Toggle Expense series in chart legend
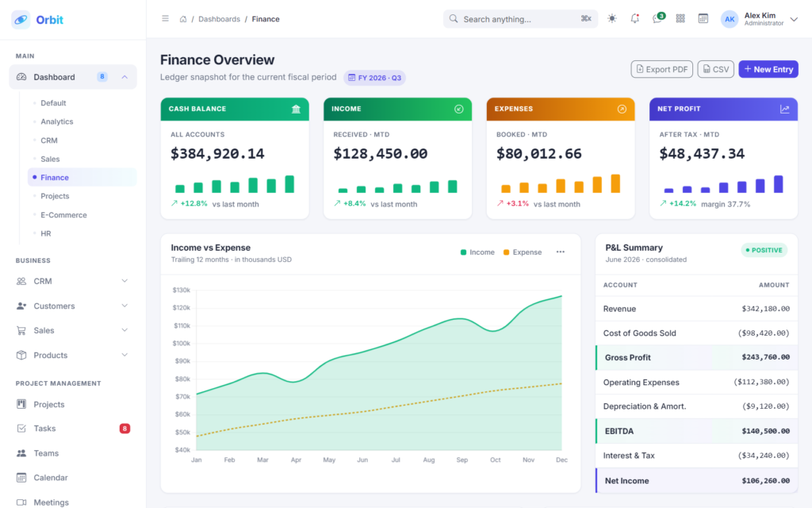This screenshot has width=812, height=508. coord(523,252)
